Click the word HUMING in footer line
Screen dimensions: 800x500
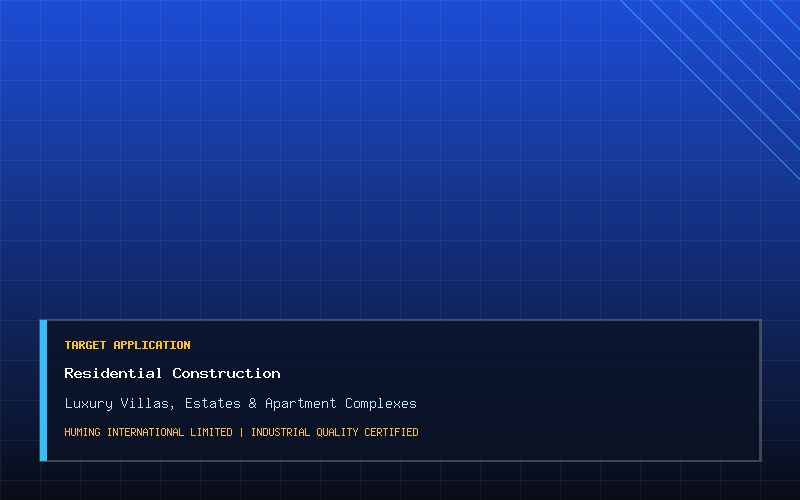coord(82,432)
